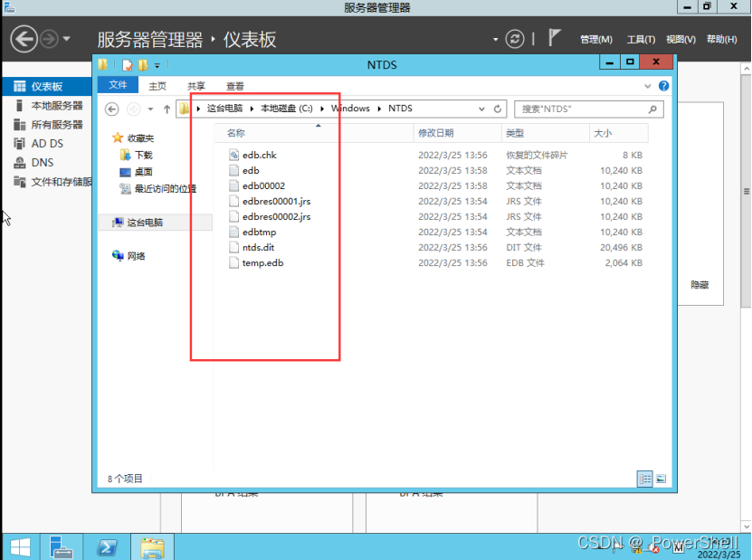This screenshot has height=560, width=752.
Task: Open AD DS in the sidebar
Action: [x=47, y=143]
